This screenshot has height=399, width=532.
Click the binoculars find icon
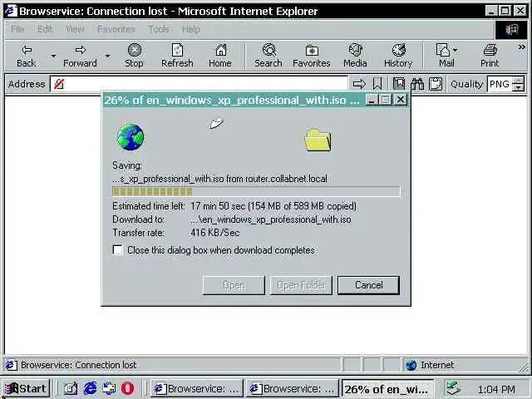click(417, 84)
